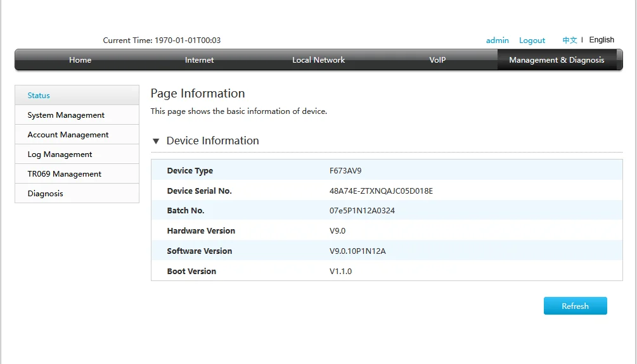Open the VoIP tab

tap(437, 60)
